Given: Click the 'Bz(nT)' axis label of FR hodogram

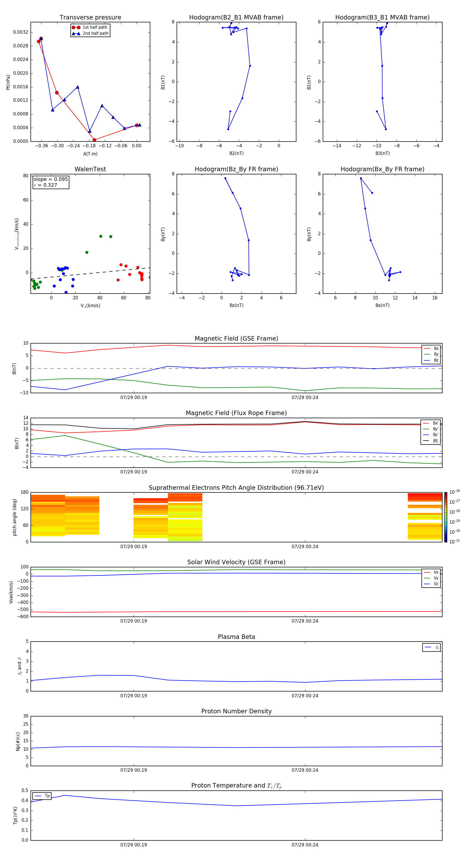Looking at the screenshot, I should pos(236,305).
